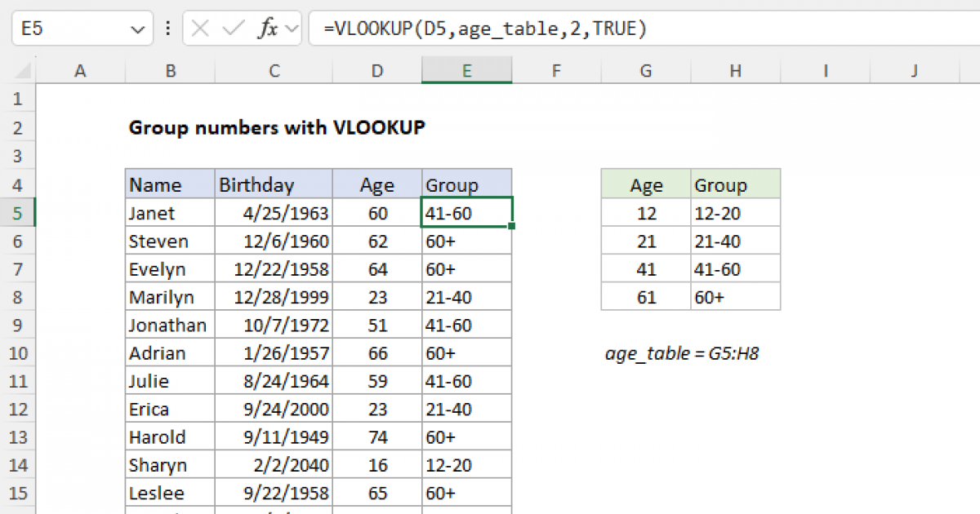
Task: Open the Name Box dropdown arrow
Action: click(x=136, y=30)
